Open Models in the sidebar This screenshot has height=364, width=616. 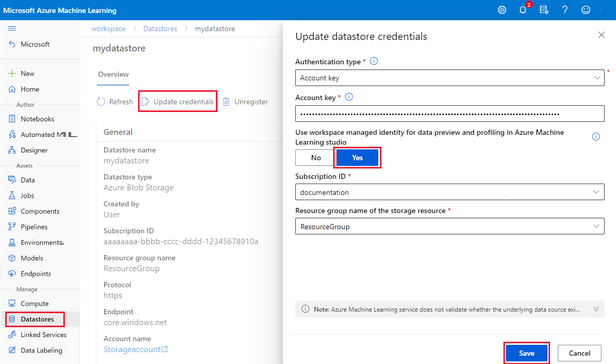pos(32,258)
